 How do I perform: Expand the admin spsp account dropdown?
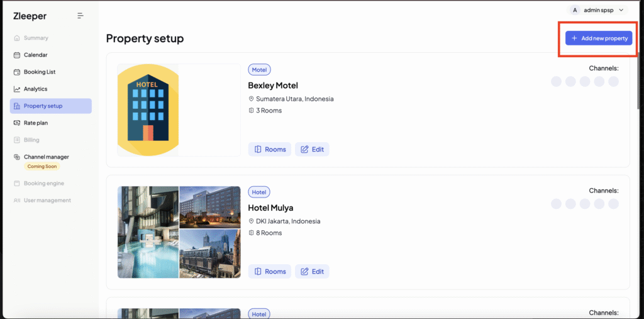pos(597,10)
